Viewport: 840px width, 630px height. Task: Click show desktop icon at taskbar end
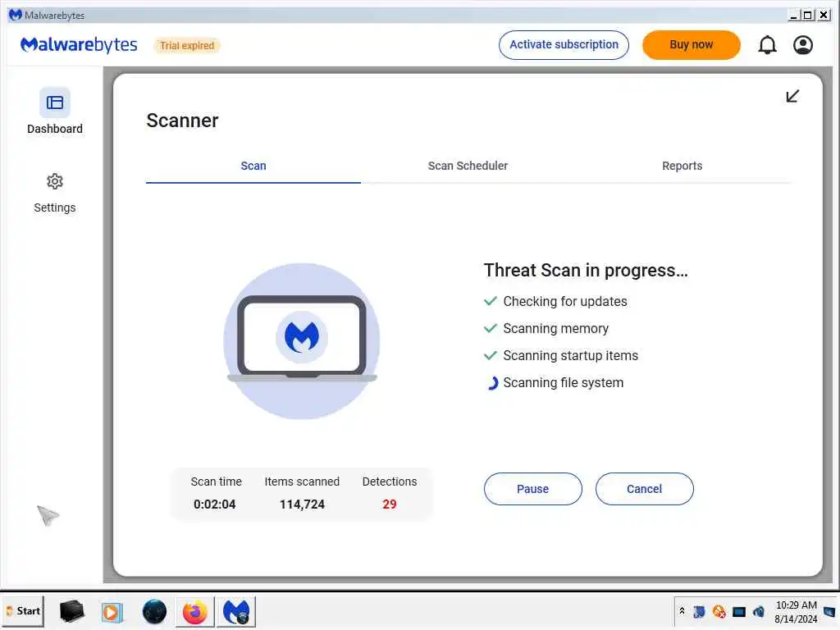pos(829,611)
